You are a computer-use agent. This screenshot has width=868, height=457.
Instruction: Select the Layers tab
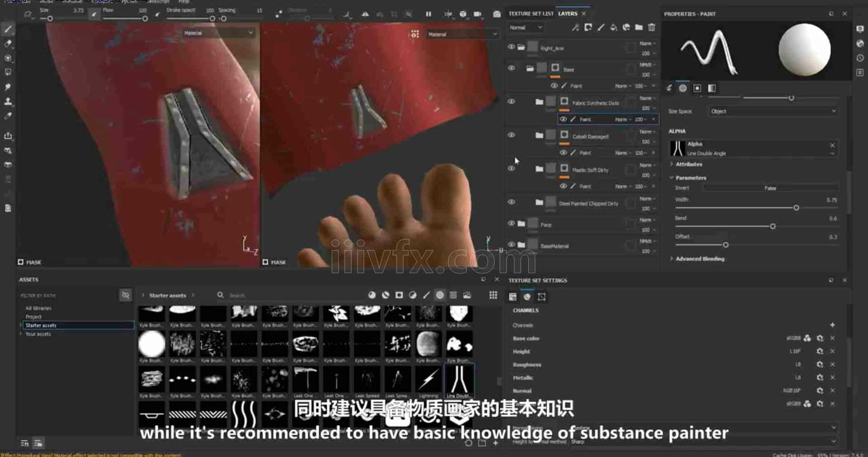[568, 14]
